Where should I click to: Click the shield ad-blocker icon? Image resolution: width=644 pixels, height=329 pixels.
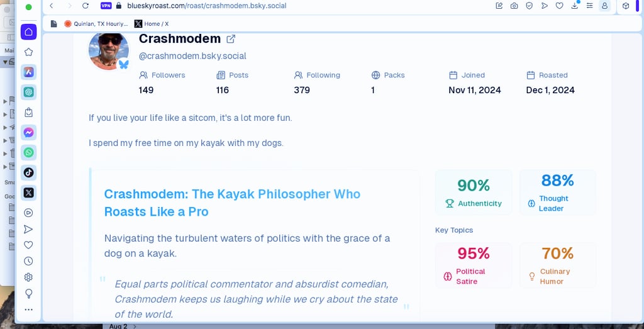[530, 6]
